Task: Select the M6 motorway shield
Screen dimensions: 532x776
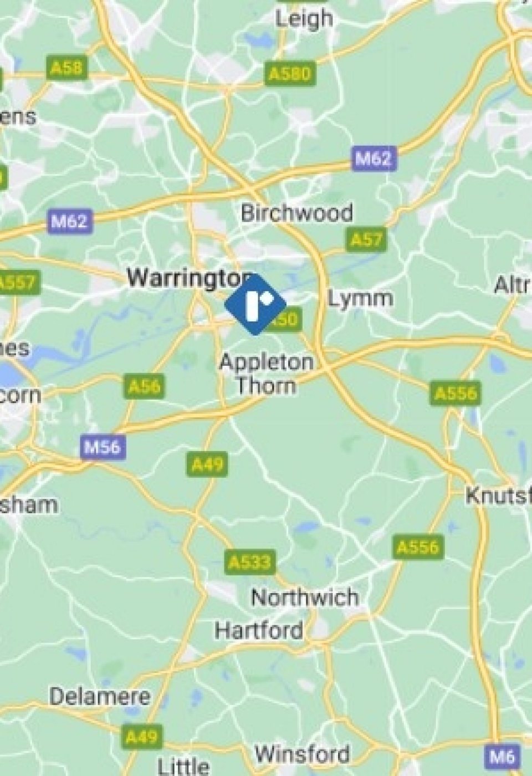Action: point(503,757)
